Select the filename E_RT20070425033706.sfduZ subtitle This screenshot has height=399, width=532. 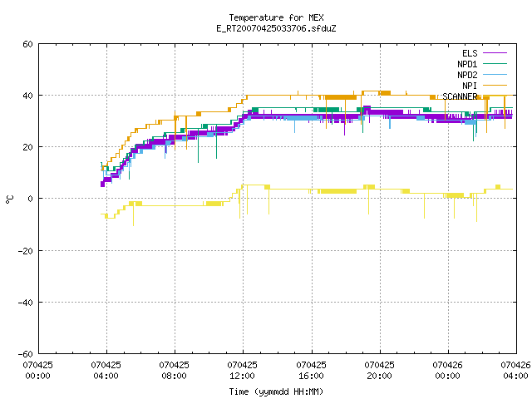click(276, 28)
